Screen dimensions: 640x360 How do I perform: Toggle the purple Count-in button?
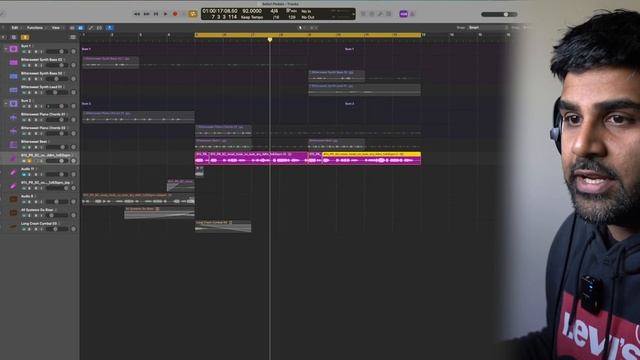coord(403,14)
